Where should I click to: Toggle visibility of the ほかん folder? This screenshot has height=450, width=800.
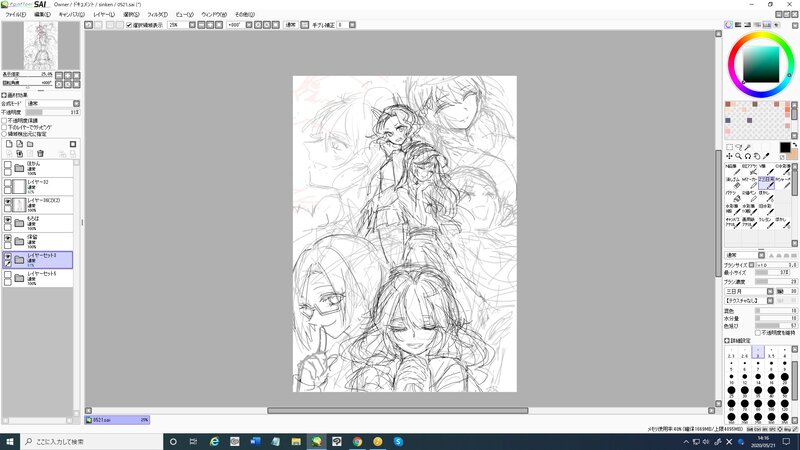point(8,164)
